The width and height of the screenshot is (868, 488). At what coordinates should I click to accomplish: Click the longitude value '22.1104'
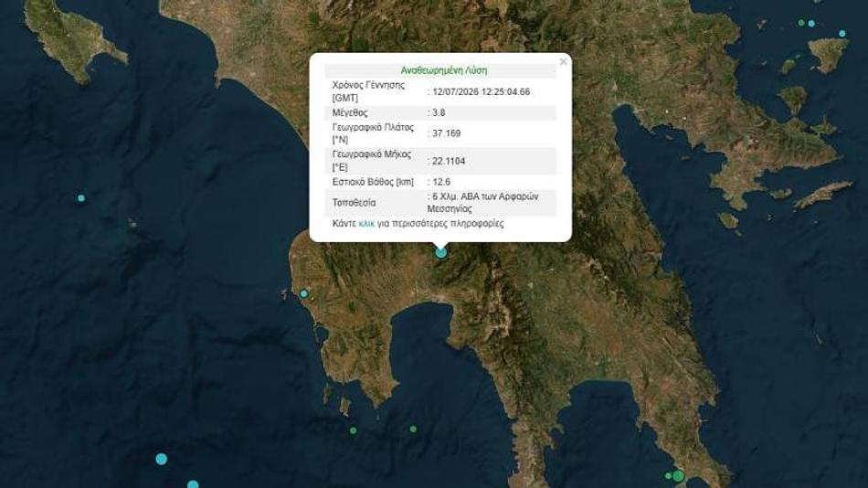[x=449, y=161]
